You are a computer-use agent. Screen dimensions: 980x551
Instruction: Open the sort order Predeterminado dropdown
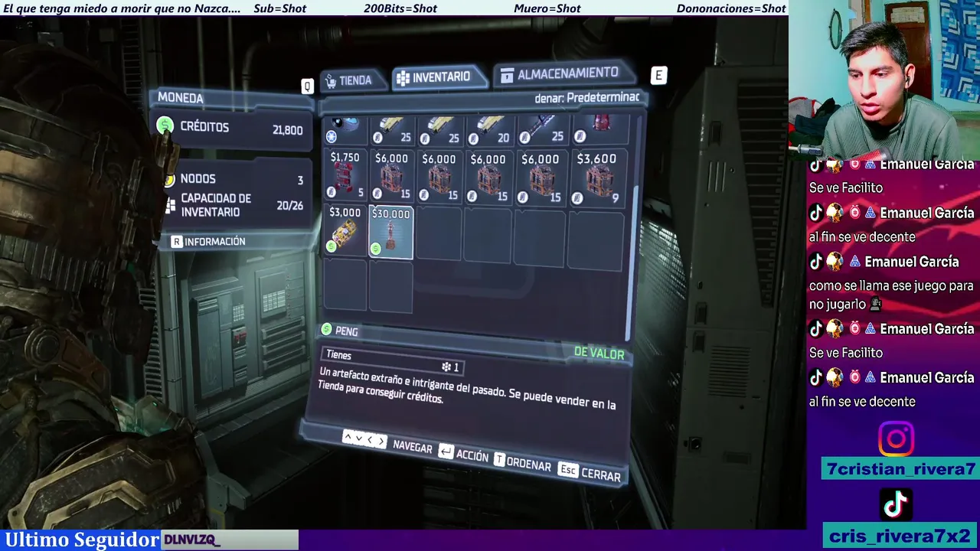tap(587, 98)
